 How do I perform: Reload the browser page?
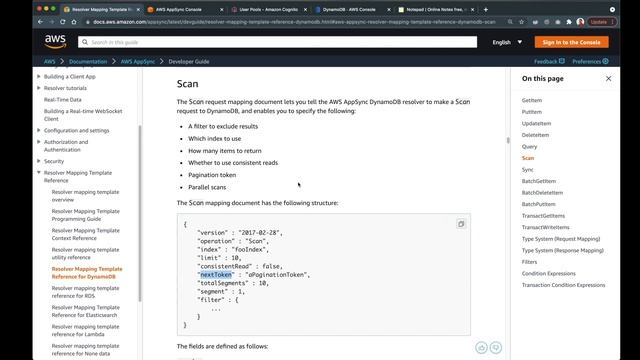(x=62, y=22)
